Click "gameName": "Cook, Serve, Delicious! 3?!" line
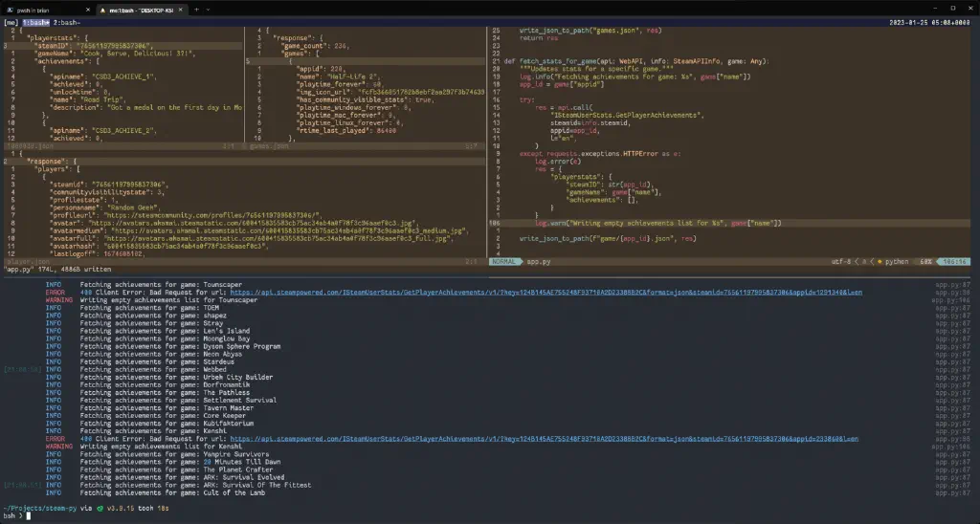The image size is (980, 524). coord(115,54)
